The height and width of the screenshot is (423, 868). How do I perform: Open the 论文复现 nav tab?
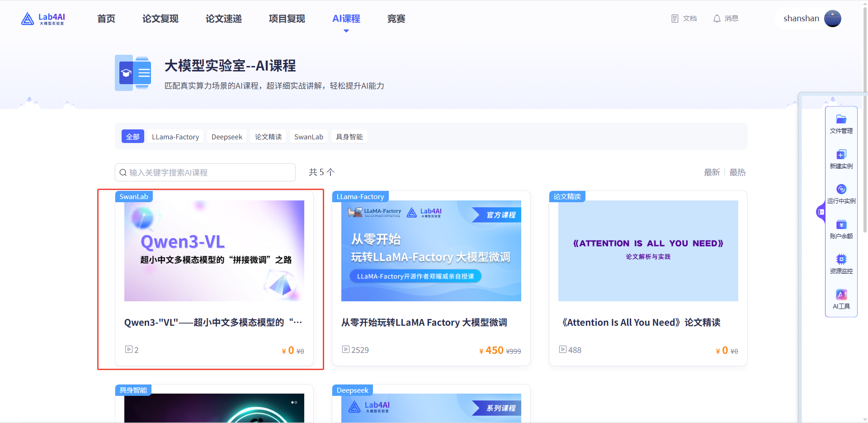pyautogui.click(x=160, y=19)
